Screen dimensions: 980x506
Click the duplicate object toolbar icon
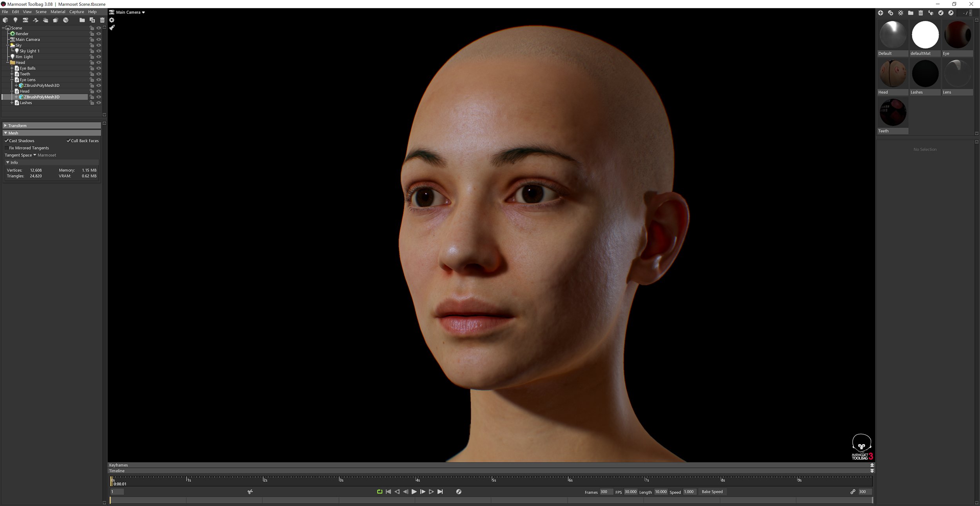pyautogui.click(x=93, y=20)
